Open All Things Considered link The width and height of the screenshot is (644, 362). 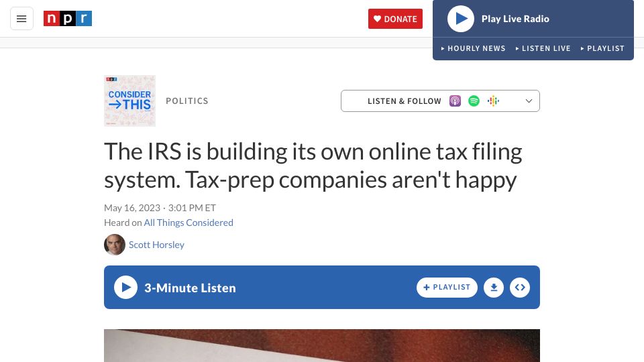click(189, 223)
